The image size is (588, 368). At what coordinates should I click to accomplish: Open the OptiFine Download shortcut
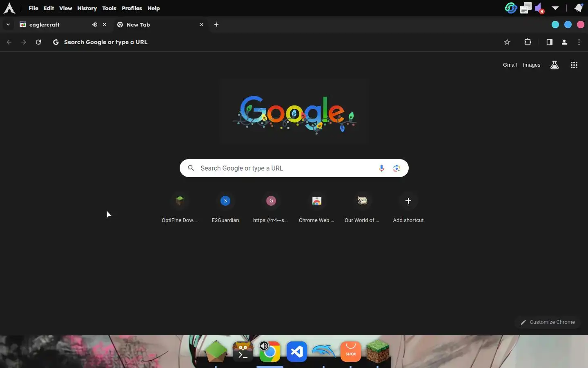point(179,208)
